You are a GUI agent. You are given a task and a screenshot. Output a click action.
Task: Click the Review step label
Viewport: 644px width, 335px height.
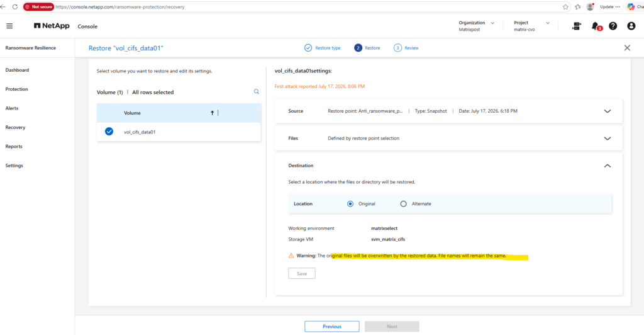(411, 48)
